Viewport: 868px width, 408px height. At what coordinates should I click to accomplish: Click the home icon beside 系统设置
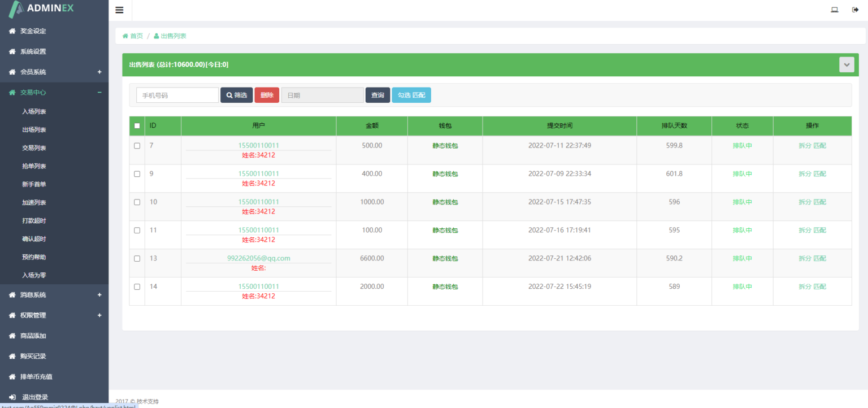coord(12,51)
